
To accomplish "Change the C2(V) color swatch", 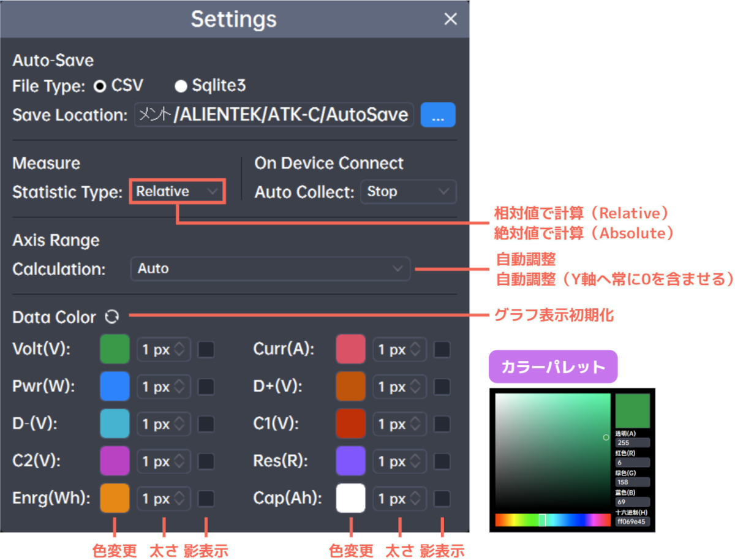I will click(x=115, y=461).
